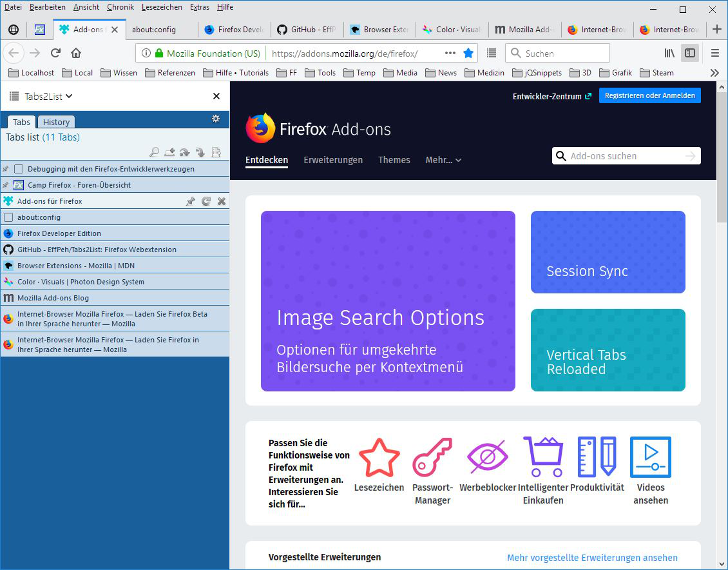Screen dimensions: 728x570
Task: Open the Image Search Options card
Action: click(388, 301)
